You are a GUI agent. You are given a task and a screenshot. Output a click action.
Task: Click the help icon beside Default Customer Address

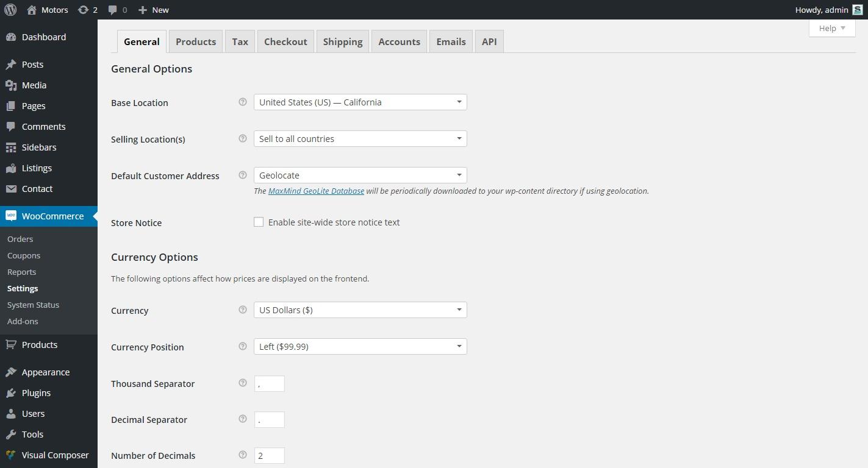242,175
